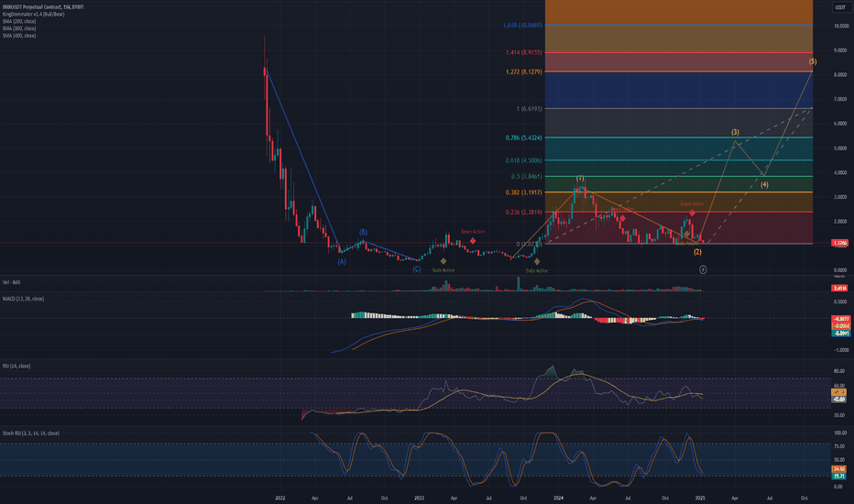Click the 0.5 (3.8461) Fibonacci label
The width and height of the screenshot is (854, 504).
527,177
